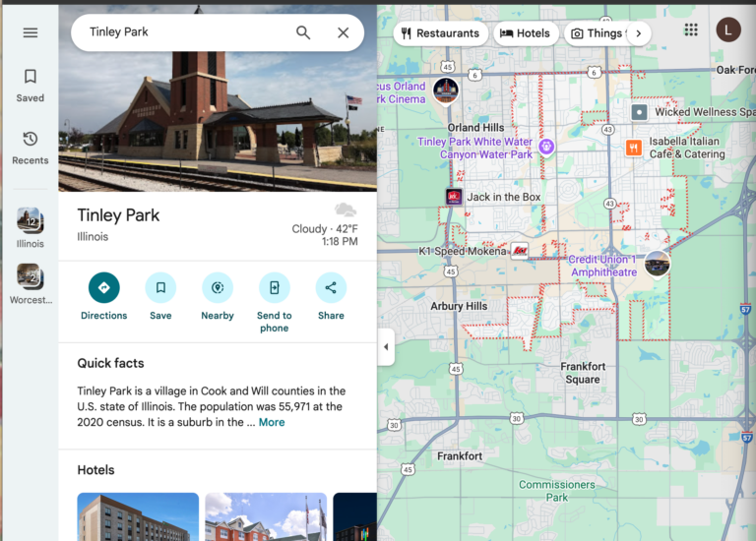Open Saved places in sidebar
Image resolution: width=756 pixels, height=541 pixels.
point(30,85)
